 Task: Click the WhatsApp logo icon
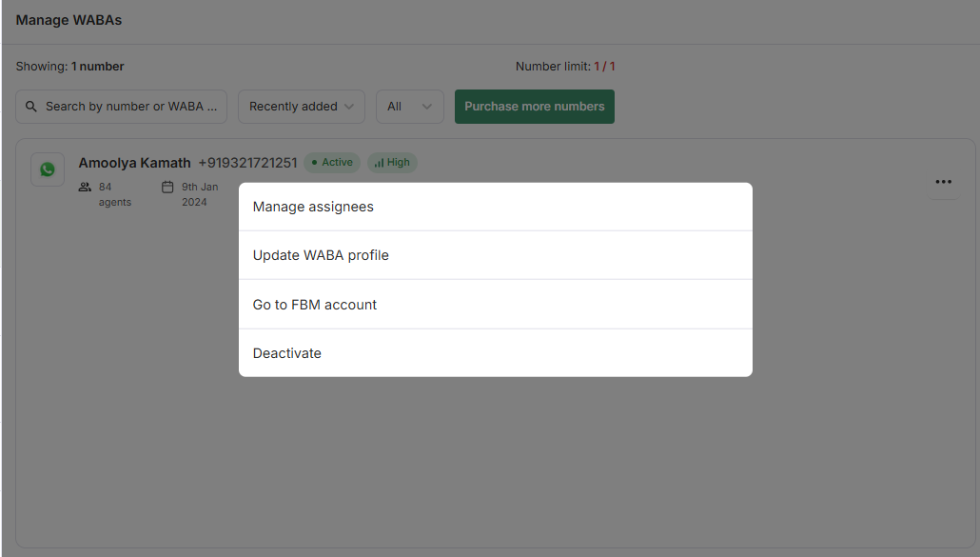pyautogui.click(x=48, y=169)
